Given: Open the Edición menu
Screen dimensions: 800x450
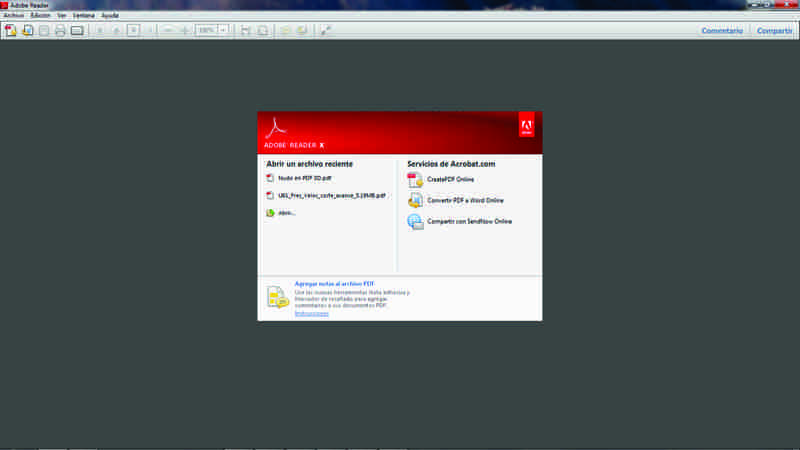Looking at the screenshot, I should 40,15.
